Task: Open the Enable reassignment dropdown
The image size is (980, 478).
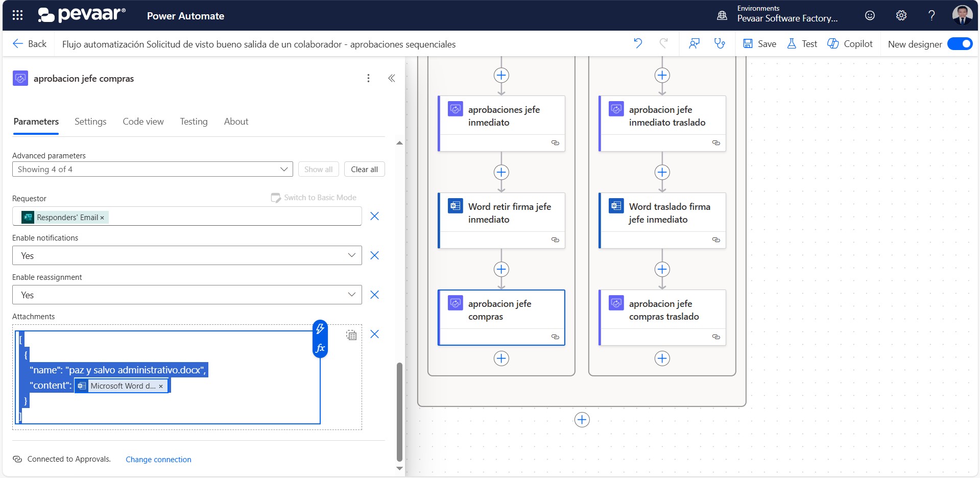Action: coord(187,295)
